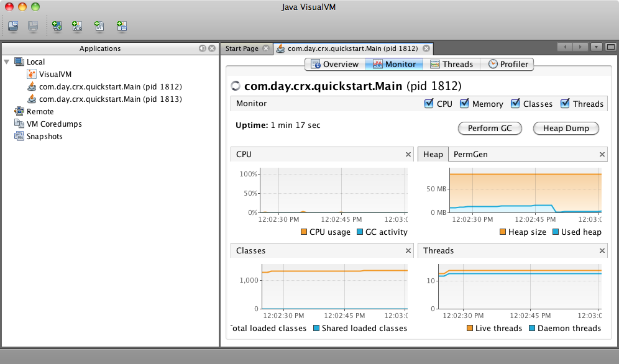Viewport: 619px width, 364px height.
Task: Click the Add VM Coredump toolbar icon
Action: click(99, 26)
